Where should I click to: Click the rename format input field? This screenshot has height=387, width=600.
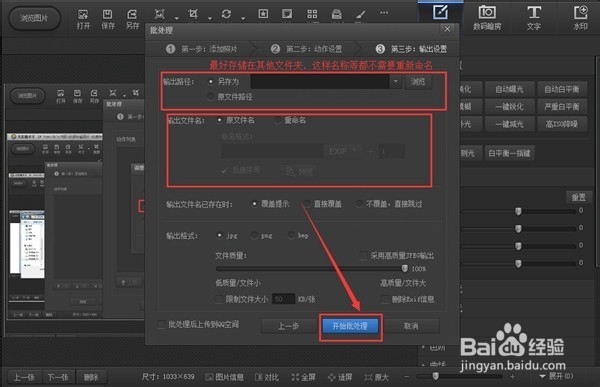[x=272, y=151]
